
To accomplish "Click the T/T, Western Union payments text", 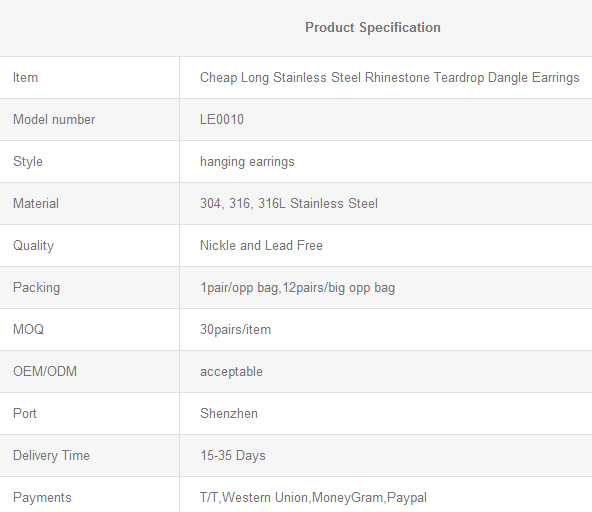I will pyautogui.click(x=313, y=498).
